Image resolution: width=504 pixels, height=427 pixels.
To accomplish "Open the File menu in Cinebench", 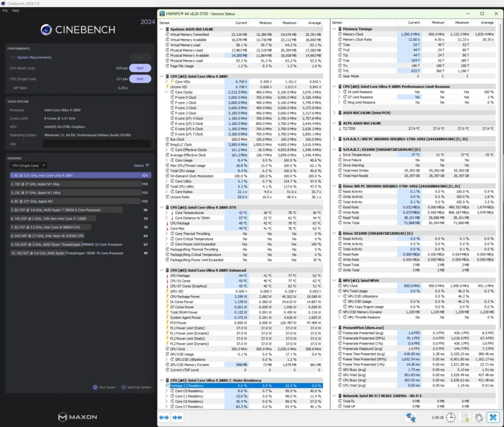I will (5, 11).
